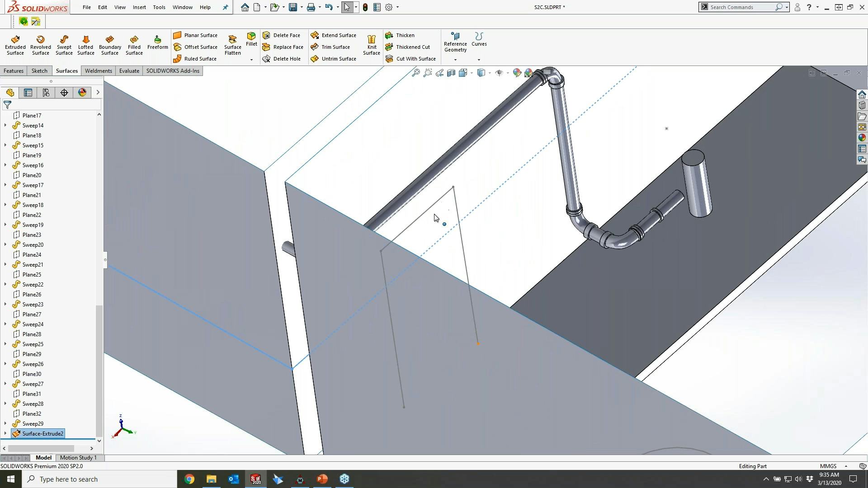Click the Edit Appearance color ball
Image resolution: width=868 pixels, height=488 pixels.
[x=517, y=73]
